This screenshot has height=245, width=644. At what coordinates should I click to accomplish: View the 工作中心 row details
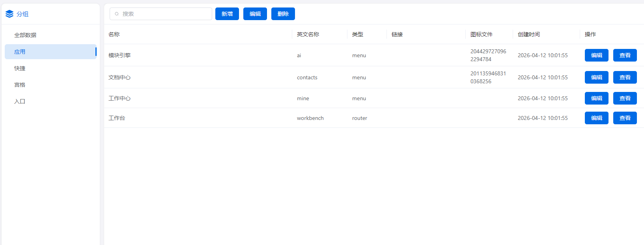[x=625, y=98]
